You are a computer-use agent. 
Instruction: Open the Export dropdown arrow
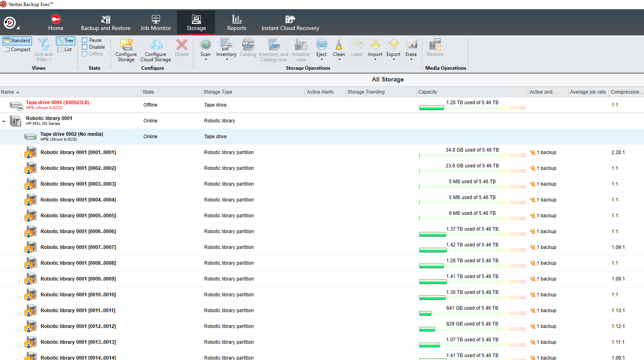pyautogui.click(x=393, y=60)
